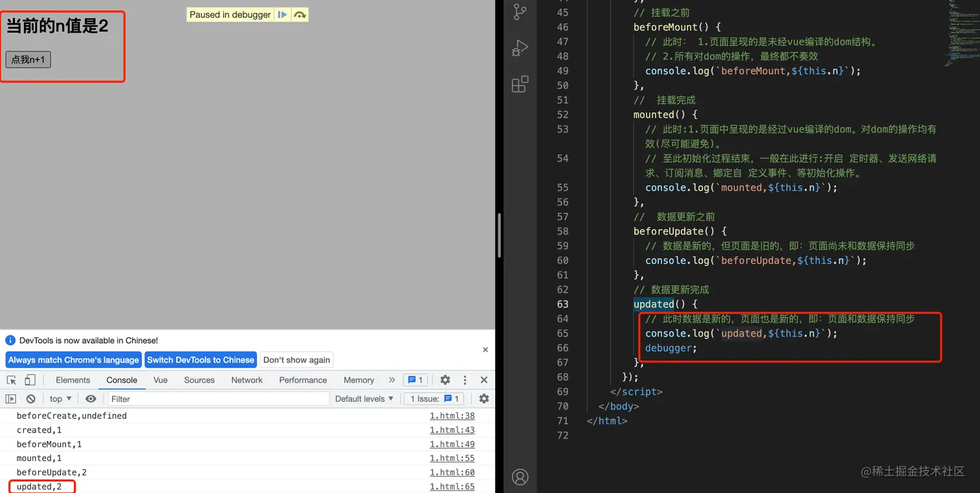Image resolution: width=980 pixels, height=493 pixels.
Task: Click Don't show again
Action: click(297, 360)
